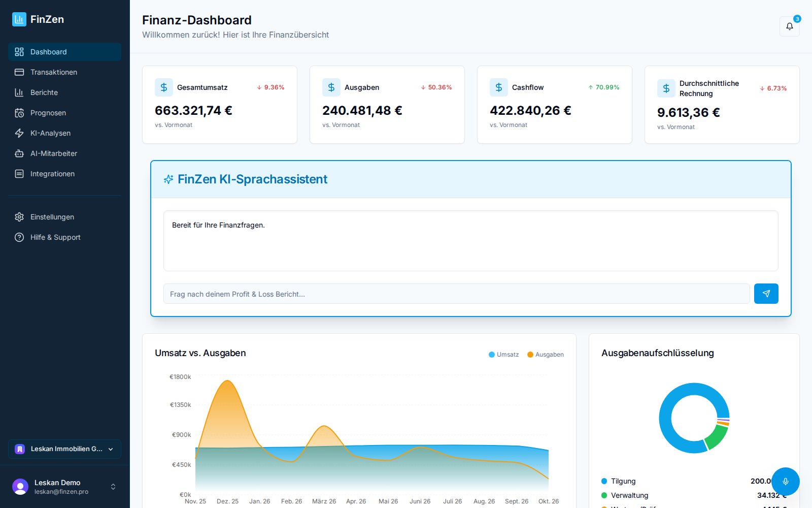Click the Dashboard grid icon in sidebar
812x508 pixels.
click(x=19, y=52)
